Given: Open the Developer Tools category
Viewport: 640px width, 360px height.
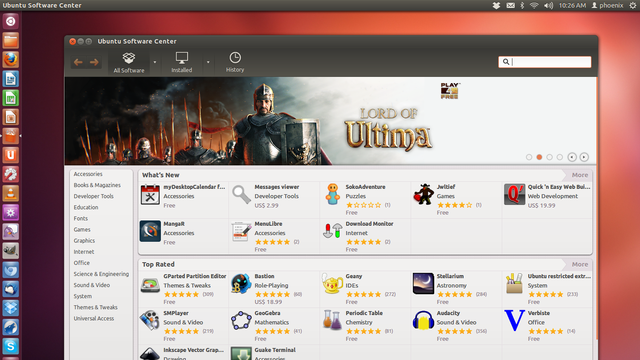Looking at the screenshot, I should click(93, 196).
